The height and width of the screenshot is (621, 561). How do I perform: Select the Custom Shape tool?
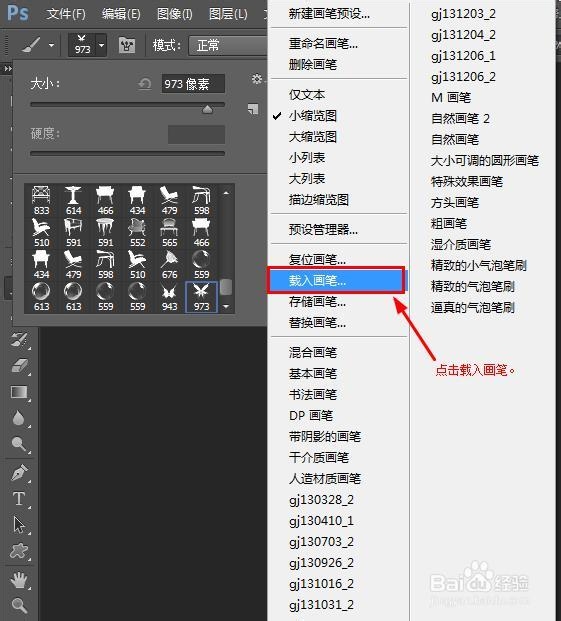click(19, 551)
